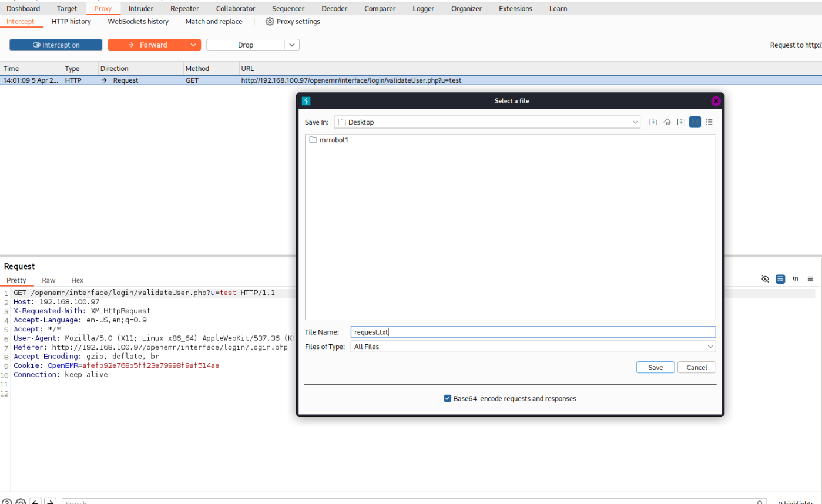Toggle hidden characters eye icon in Request panel
822x504 pixels.
(765, 279)
